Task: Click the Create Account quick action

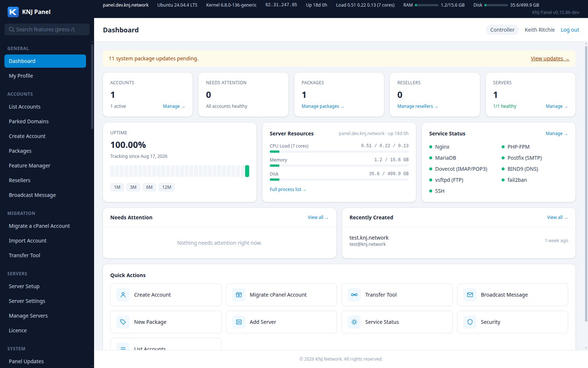Action: point(166,295)
